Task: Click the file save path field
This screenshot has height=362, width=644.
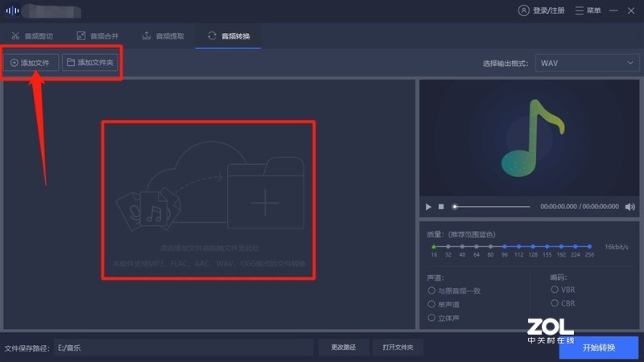Action: (x=184, y=348)
